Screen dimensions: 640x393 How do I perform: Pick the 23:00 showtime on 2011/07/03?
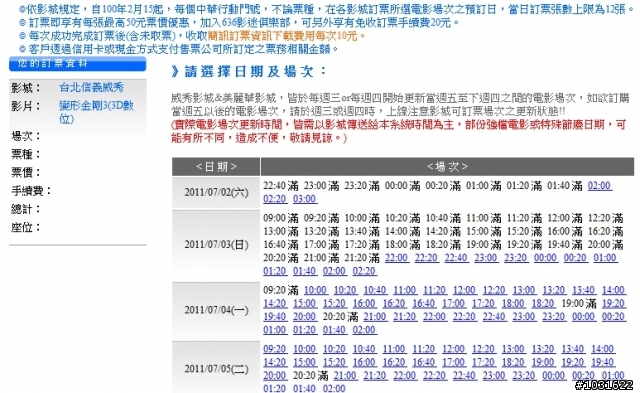[486, 258]
